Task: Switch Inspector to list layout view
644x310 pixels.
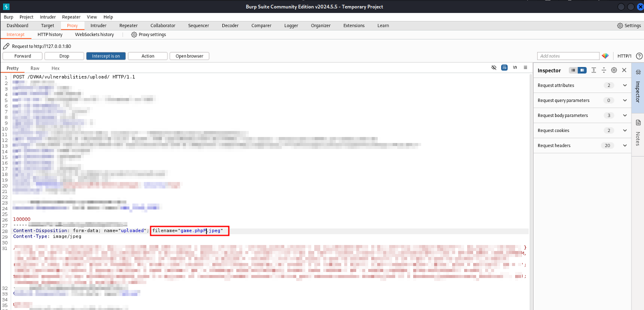Action: (574, 70)
